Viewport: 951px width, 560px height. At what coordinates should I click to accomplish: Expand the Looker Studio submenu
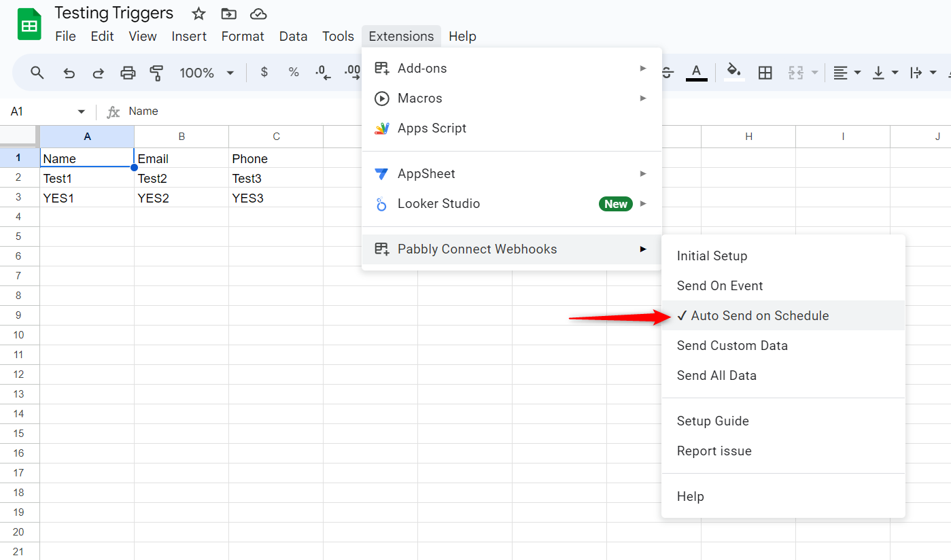pos(512,204)
